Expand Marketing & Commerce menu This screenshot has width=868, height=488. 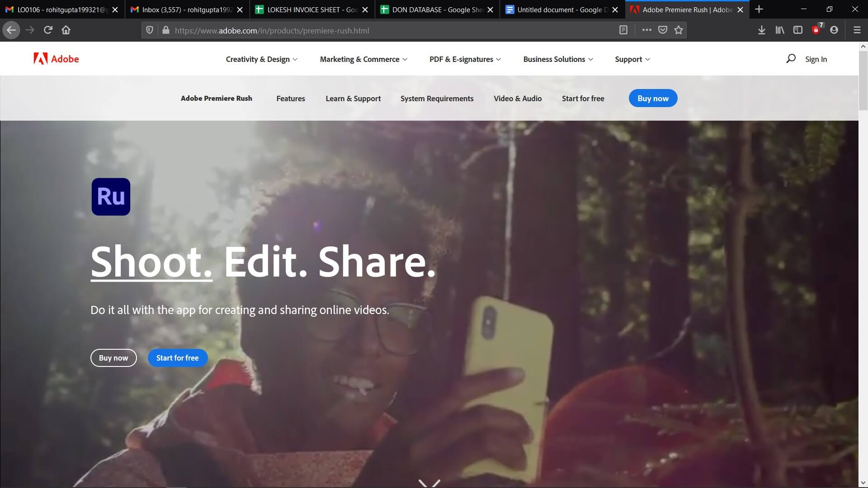pos(363,59)
